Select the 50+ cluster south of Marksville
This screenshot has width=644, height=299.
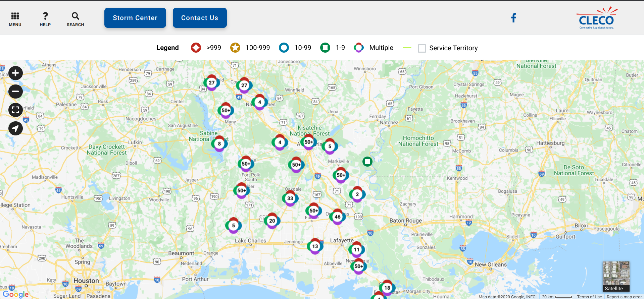(x=341, y=175)
